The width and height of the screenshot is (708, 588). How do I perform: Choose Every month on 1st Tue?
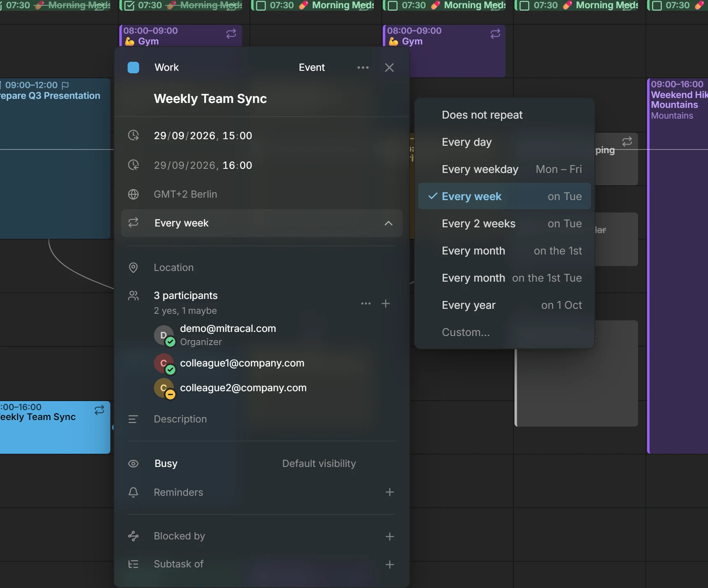[x=505, y=278]
